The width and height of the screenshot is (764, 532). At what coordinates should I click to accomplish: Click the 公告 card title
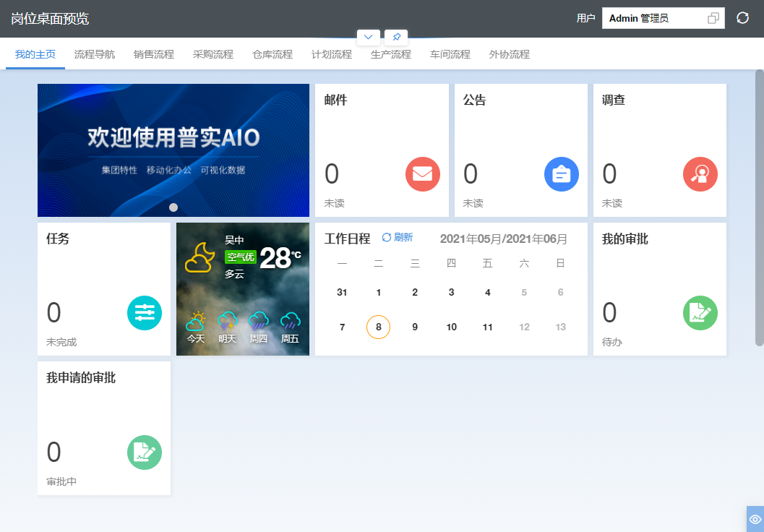[475, 100]
